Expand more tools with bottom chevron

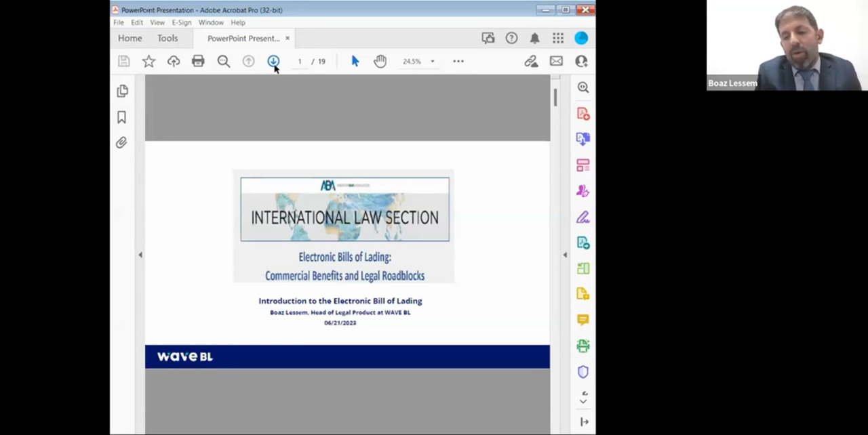click(583, 400)
